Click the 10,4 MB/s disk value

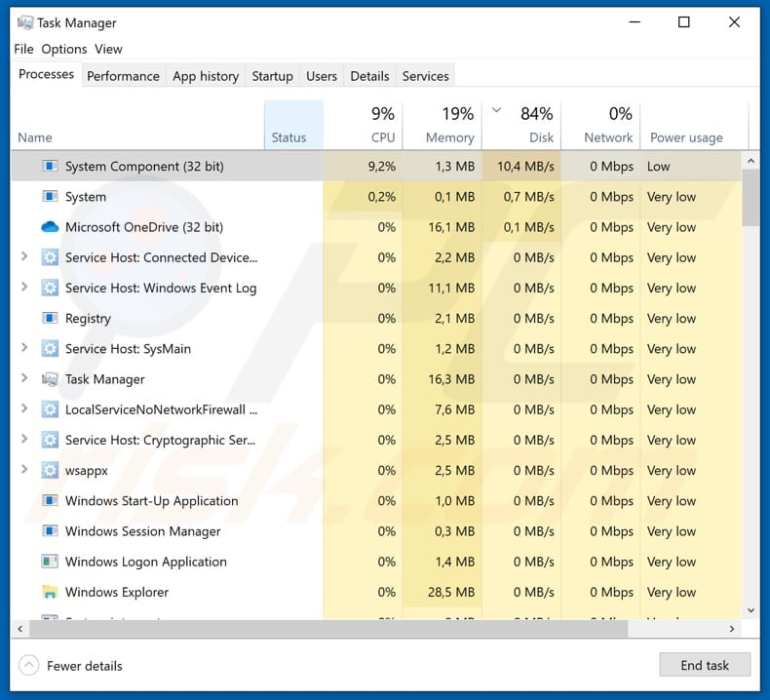click(x=525, y=167)
